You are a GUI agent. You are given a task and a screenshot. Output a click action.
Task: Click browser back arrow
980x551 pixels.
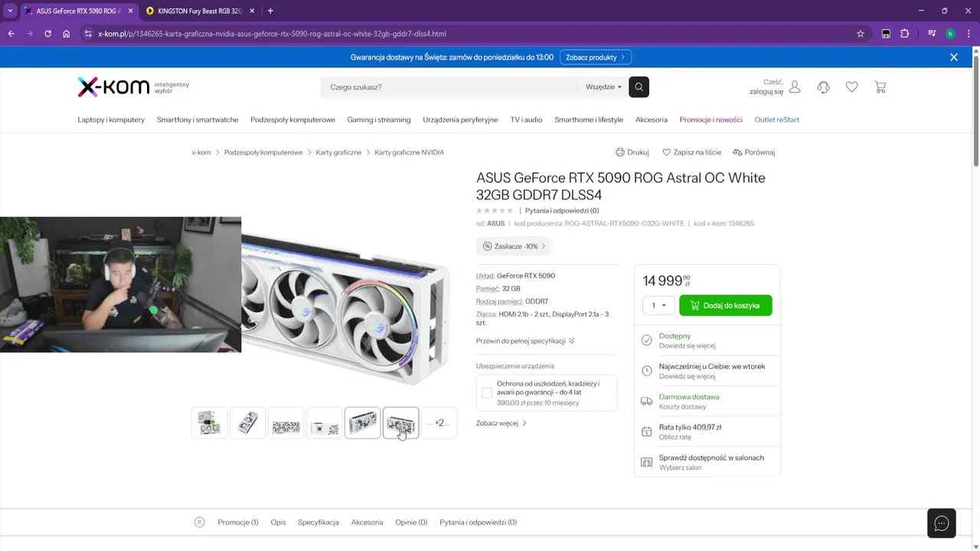pyautogui.click(x=11, y=34)
